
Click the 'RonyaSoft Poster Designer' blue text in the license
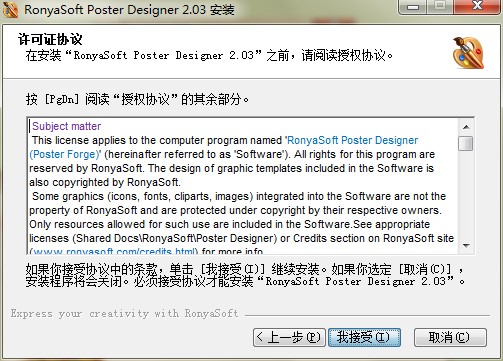click(x=352, y=140)
